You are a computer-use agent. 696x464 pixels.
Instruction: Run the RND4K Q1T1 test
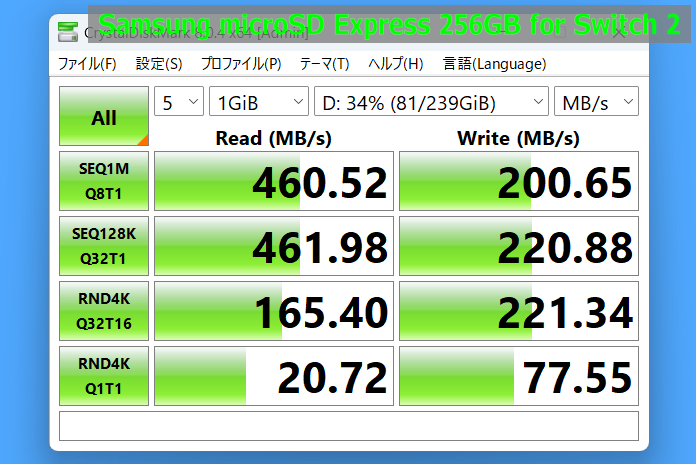[x=104, y=376]
